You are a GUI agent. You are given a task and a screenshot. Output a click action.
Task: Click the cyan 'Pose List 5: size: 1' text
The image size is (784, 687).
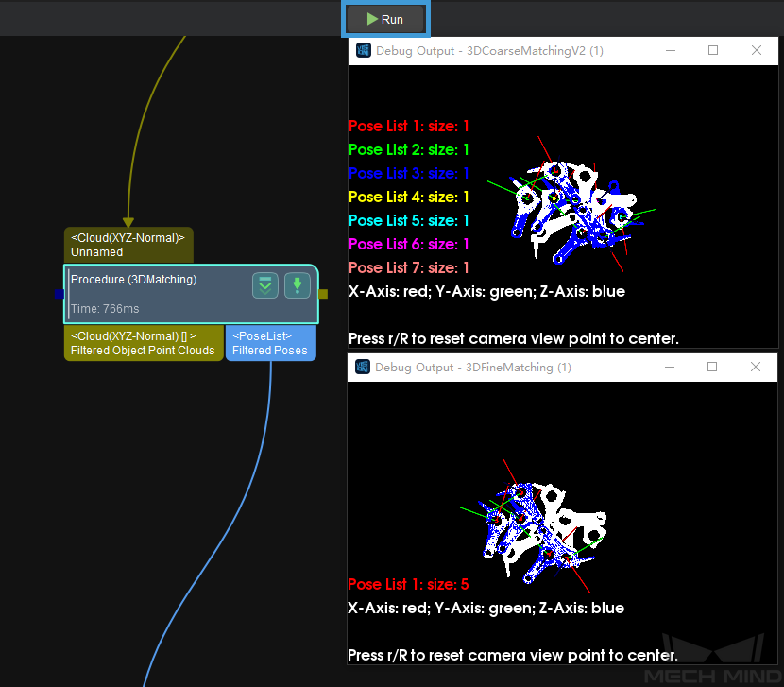pyautogui.click(x=409, y=221)
